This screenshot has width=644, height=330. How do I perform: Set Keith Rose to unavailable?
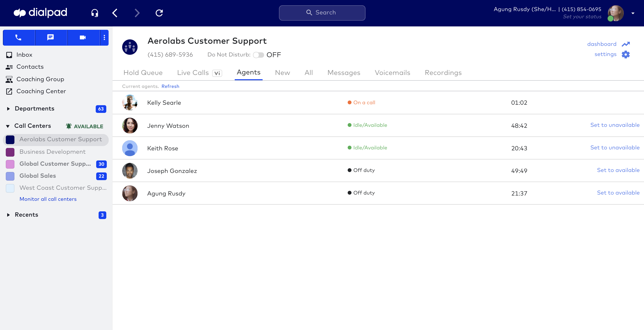click(615, 147)
